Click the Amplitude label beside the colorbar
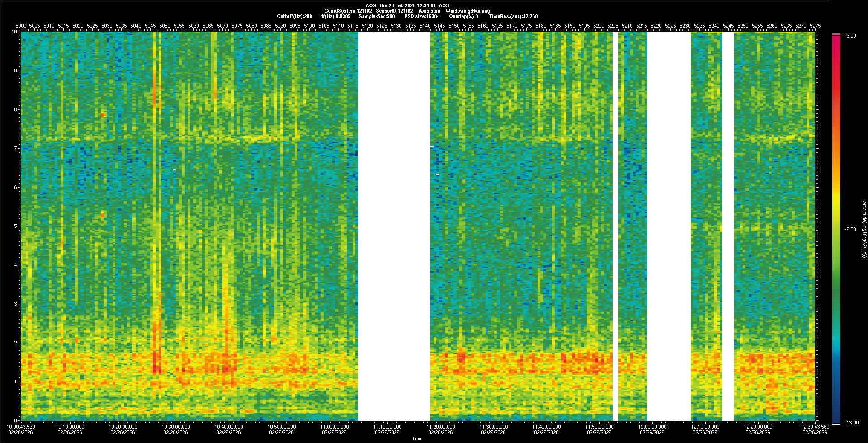The image size is (868, 443). pos(864,229)
